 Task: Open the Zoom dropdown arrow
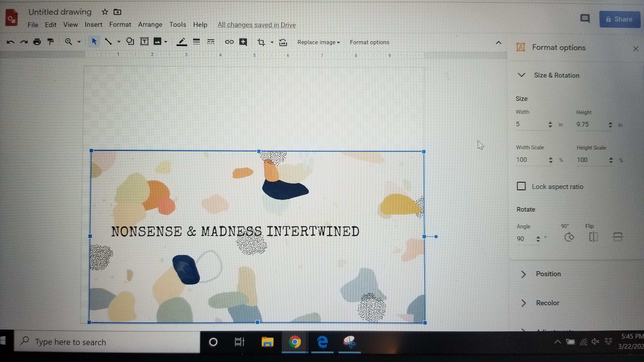[x=79, y=42]
